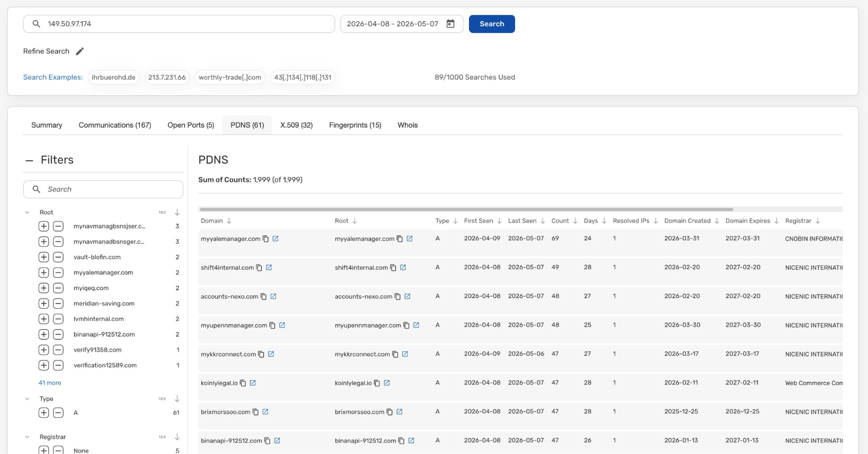
Task: Sort by First Seen column arrow
Action: tap(499, 221)
